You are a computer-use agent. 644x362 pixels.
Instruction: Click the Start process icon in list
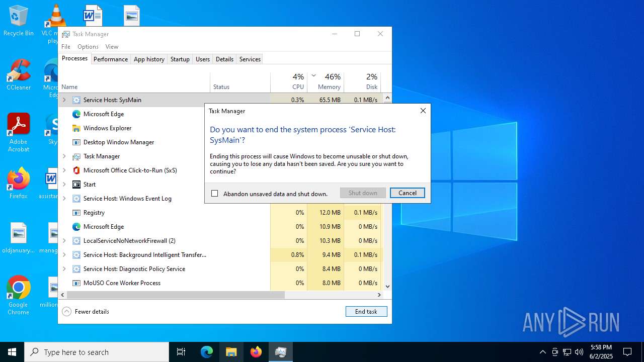(76, 185)
